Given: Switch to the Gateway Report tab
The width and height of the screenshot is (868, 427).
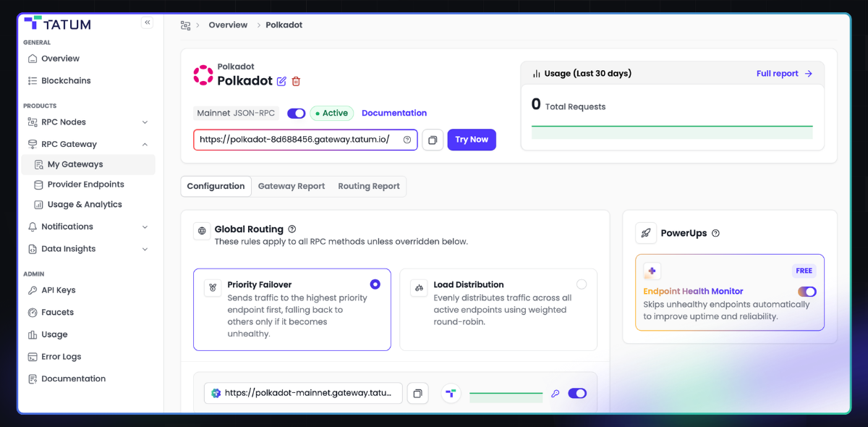Looking at the screenshot, I should [x=292, y=186].
